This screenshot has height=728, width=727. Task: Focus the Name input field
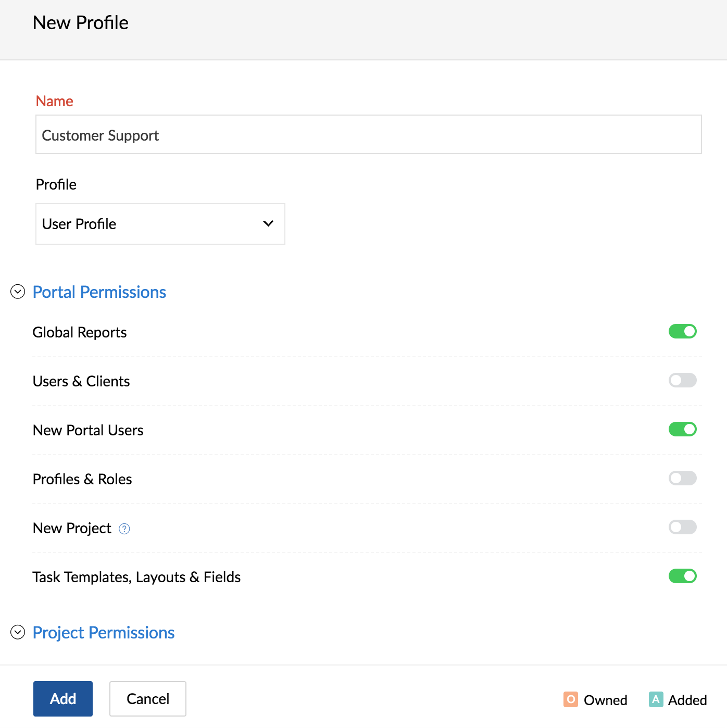(x=369, y=134)
